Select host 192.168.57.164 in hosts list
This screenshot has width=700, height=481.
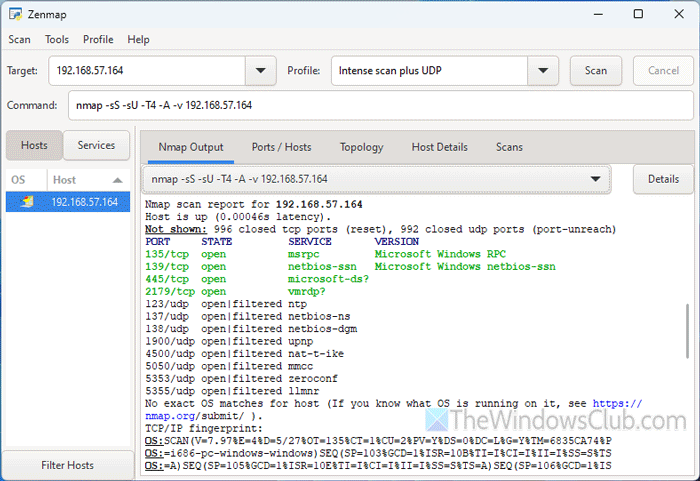click(68, 202)
